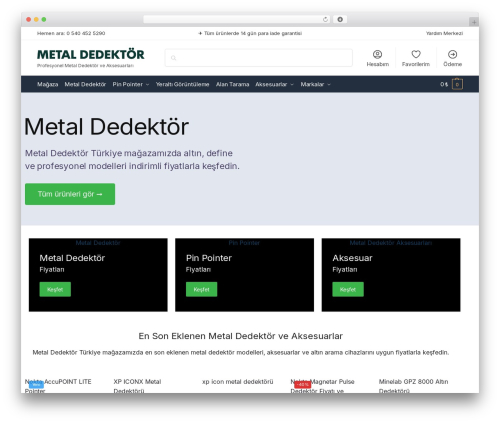Viewport: 500px width, 423px height.
Task: Open the Metal Dedektör Aksesuarları card link
Action: coord(391,243)
